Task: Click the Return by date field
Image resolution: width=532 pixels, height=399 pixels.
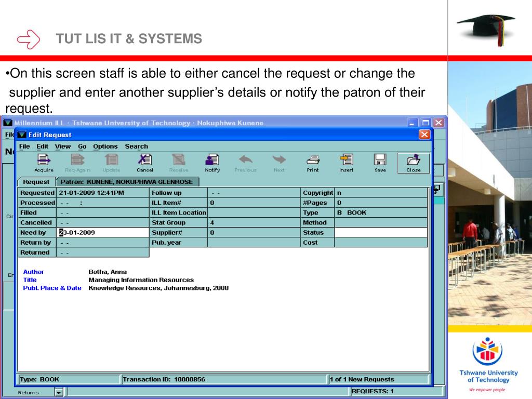Action: pos(103,243)
